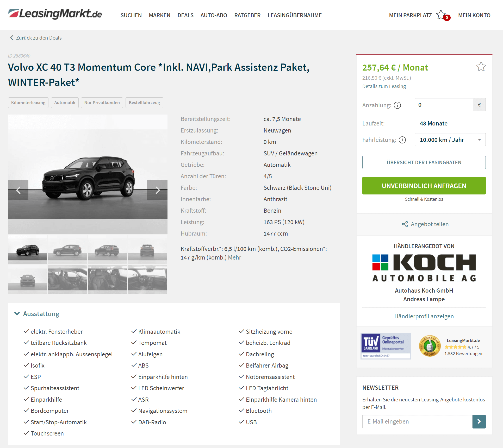Screen dimensions: 503x448
Task: Click the LeasingMarkt.de logo
Action: click(x=55, y=14)
